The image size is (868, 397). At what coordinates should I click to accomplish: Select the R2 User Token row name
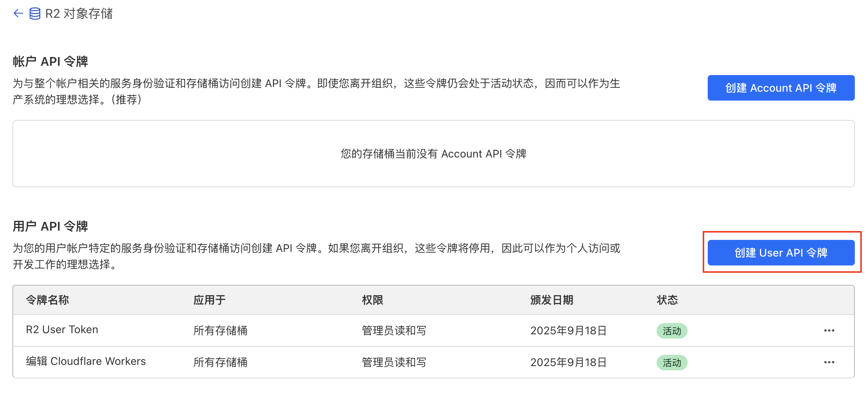tap(62, 330)
